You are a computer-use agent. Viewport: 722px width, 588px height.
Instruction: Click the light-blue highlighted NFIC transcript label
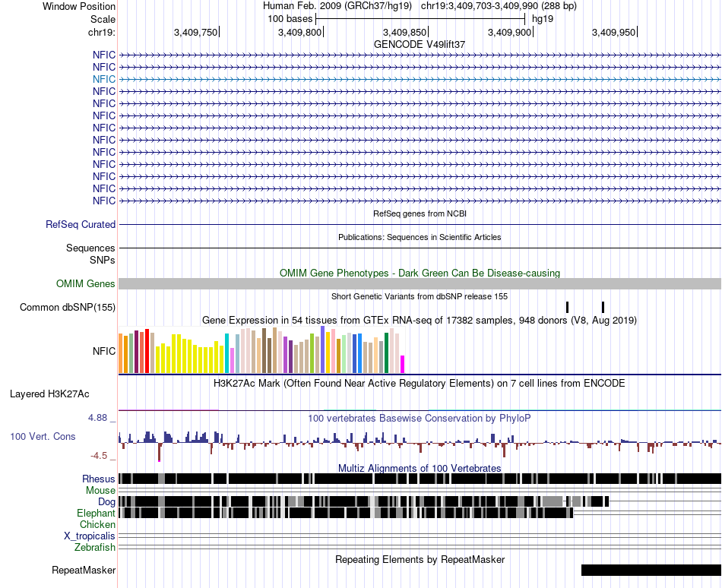(103, 79)
